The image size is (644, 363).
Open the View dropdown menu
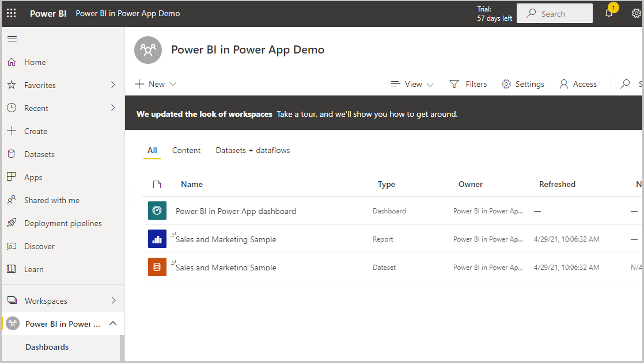(x=412, y=84)
